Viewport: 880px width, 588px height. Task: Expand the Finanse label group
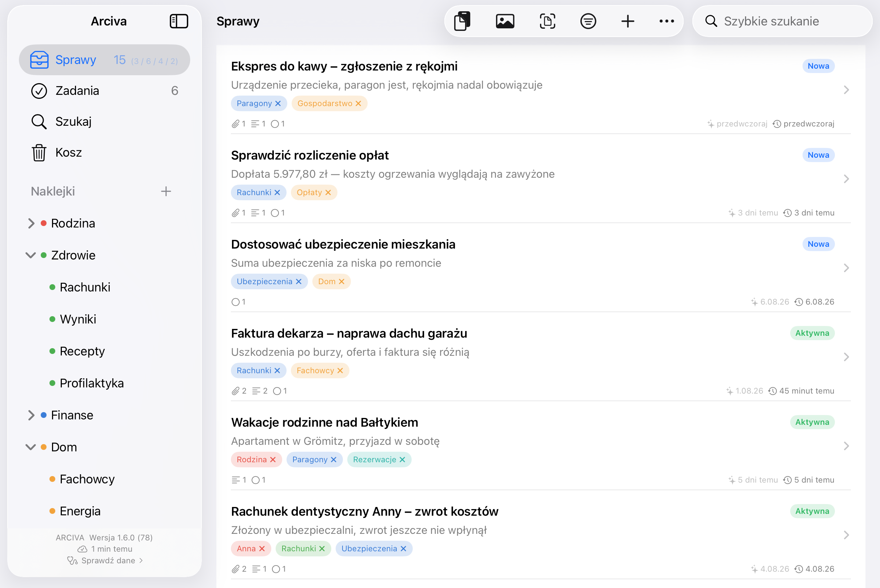click(x=31, y=415)
